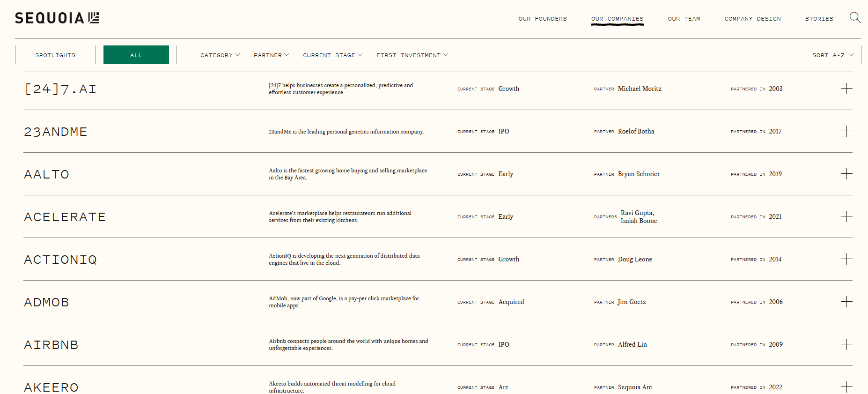868x394 pixels.
Task: Click the partnered year 2003
Action: coord(776,89)
